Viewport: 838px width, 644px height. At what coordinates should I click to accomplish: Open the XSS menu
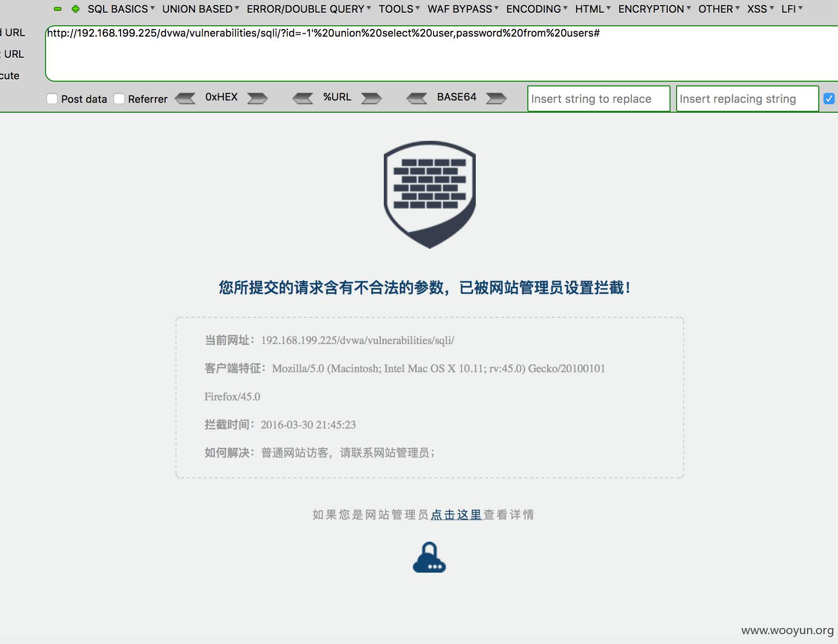pyautogui.click(x=761, y=9)
